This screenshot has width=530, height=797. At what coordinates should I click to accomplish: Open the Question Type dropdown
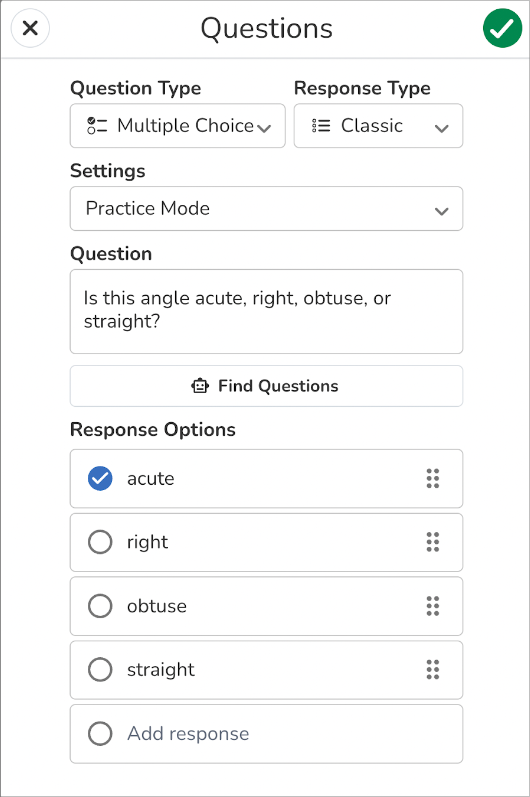[x=178, y=126]
